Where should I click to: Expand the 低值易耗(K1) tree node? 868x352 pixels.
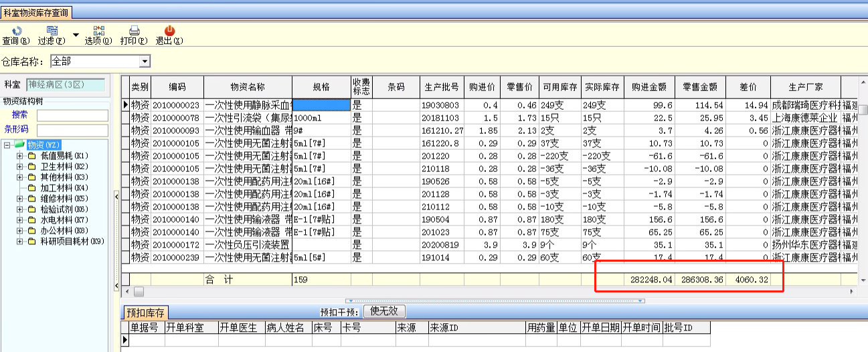[19, 156]
